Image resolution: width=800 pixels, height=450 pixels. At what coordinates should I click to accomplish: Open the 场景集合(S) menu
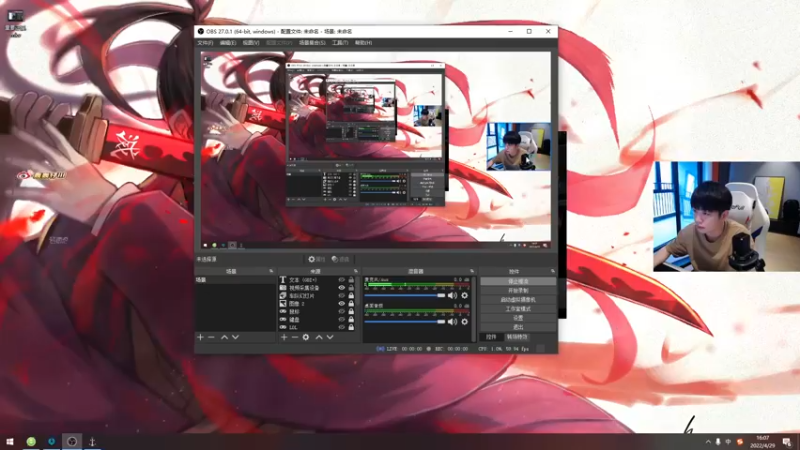[312, 43]
